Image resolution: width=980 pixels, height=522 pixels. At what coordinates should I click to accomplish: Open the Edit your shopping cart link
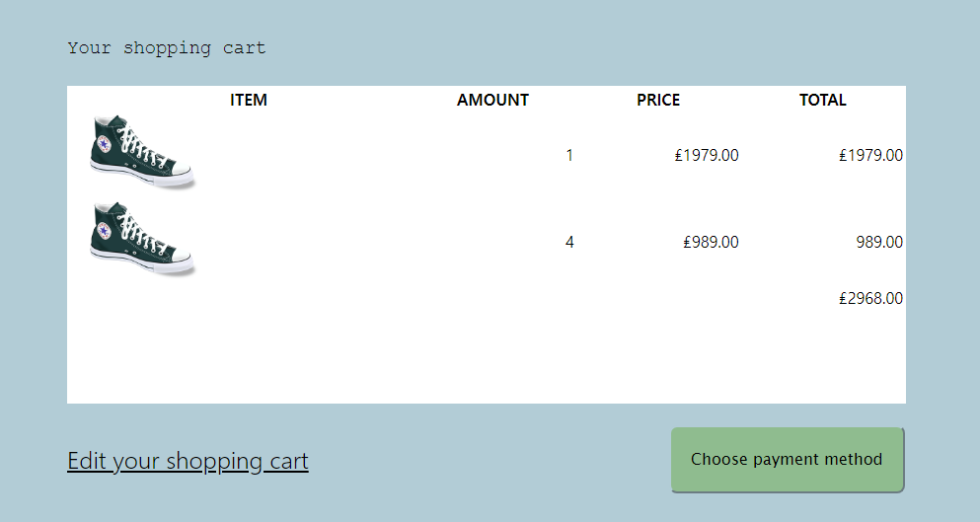pos(188,461)
